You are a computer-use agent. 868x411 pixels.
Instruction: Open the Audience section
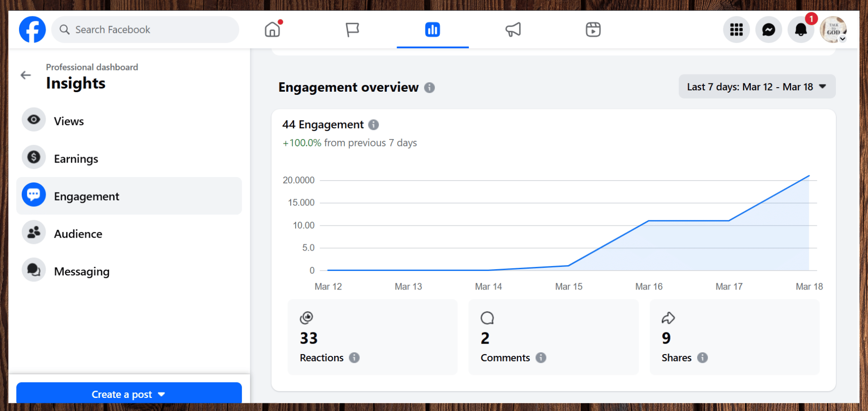tap(129, 234)
